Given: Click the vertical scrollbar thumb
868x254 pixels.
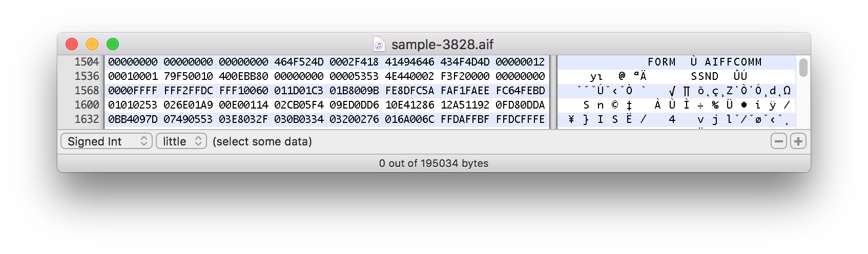Looking at the screenshot, I should (x=803, y=68).
